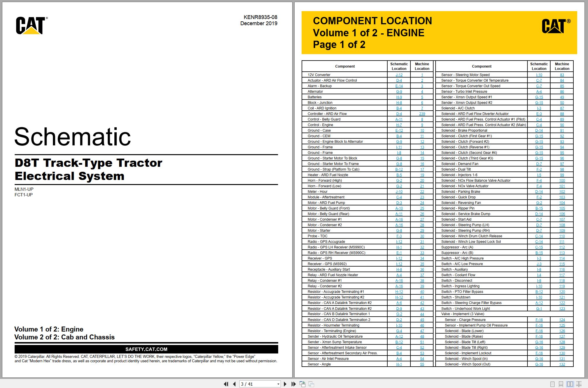Screen dimensions: 588x388
Task: Open schematic location H-9 for Batteries
Action: click(x=399, y=97)
